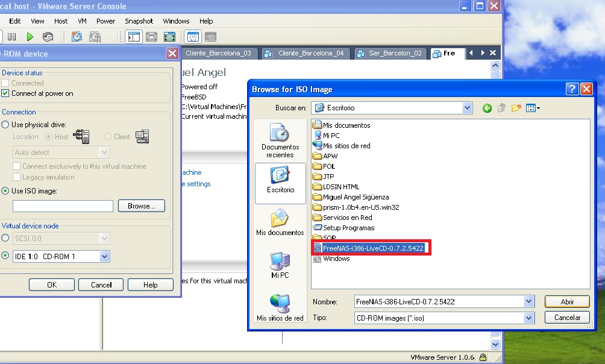Open the SCSI 0:0 dropdown
The image size is (605, 364).
click(x=104, y=239)
